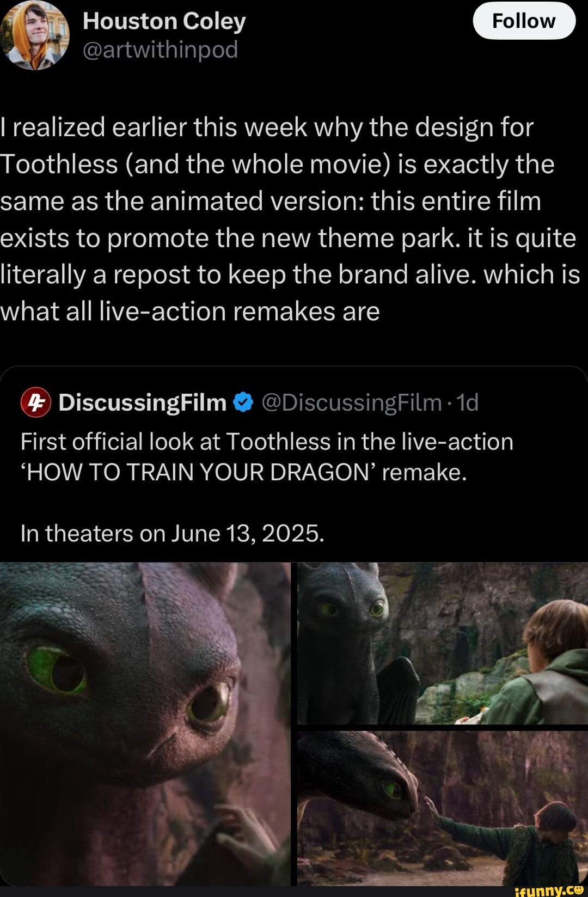The image size is (588, 897).
Task: Click the blue verified badge
Action: (x=243, y=402)
